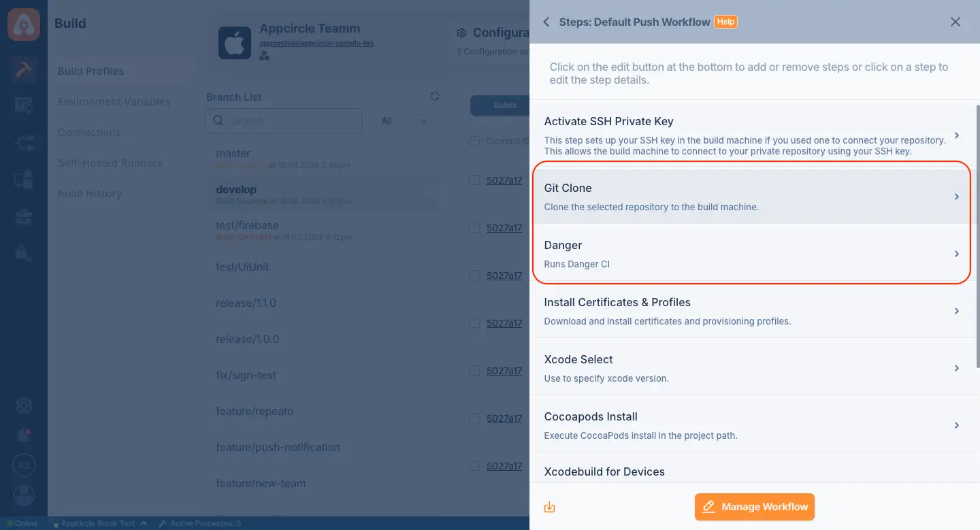This screenshot has width=980, height=530.
Task: Open the Build module hammer icon
Action: pos(24,70)
